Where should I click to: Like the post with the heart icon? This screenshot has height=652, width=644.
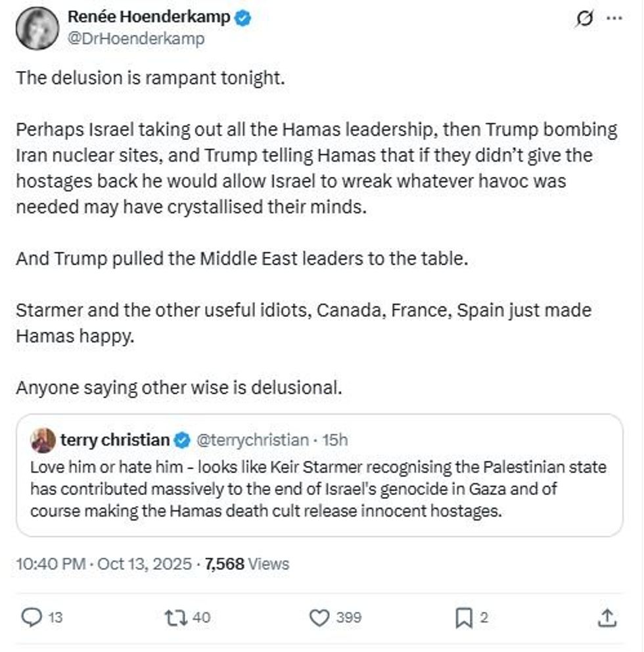319,617
